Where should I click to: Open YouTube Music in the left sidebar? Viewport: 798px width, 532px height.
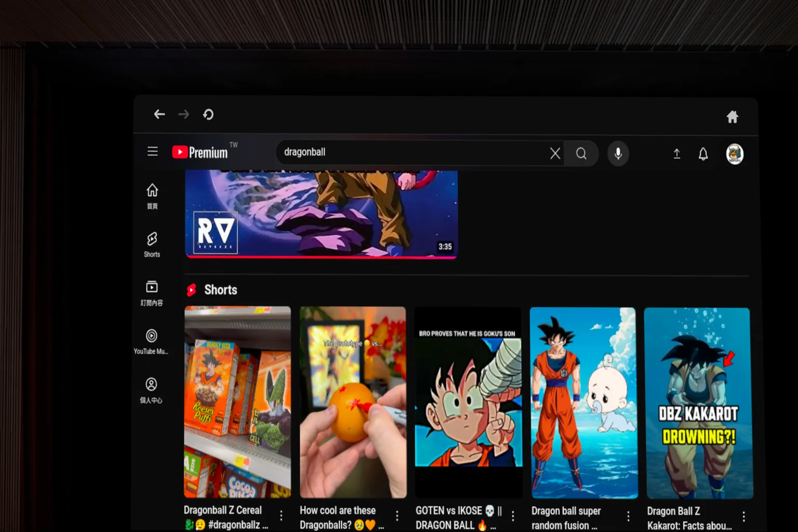click(151, 342)
